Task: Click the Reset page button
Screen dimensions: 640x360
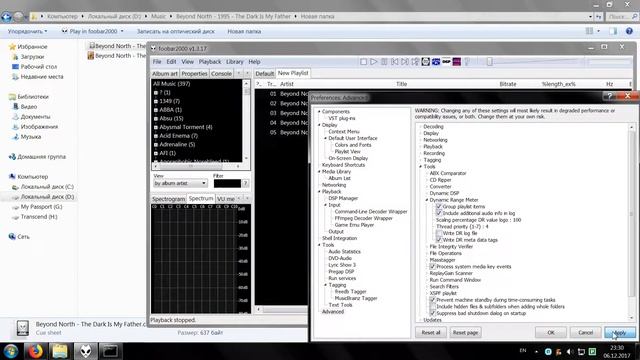Action: [465, 333]
